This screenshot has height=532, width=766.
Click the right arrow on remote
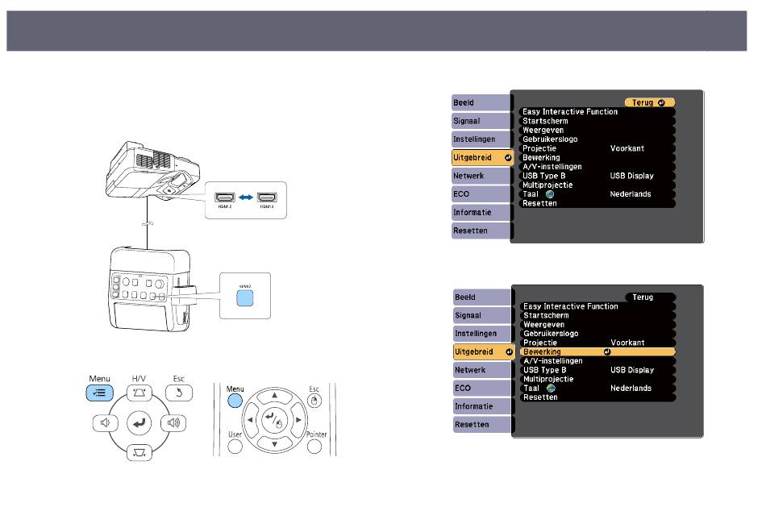[x=298, y=420]
